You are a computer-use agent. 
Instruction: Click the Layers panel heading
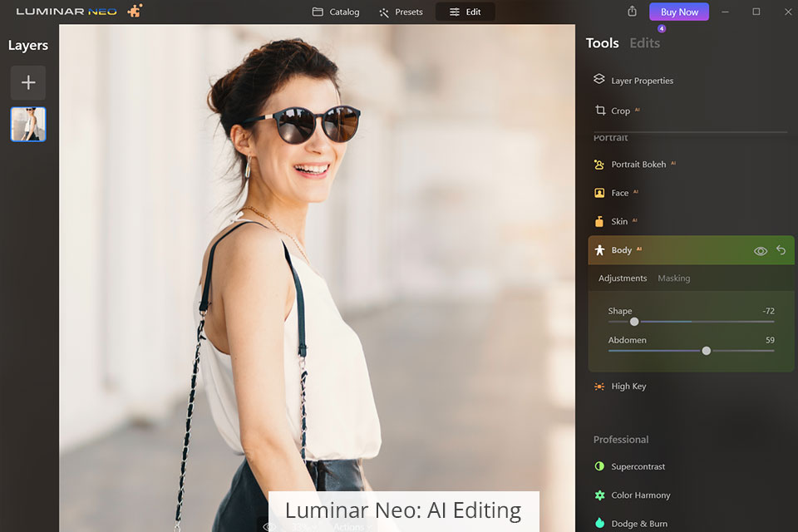click(28, 46)
